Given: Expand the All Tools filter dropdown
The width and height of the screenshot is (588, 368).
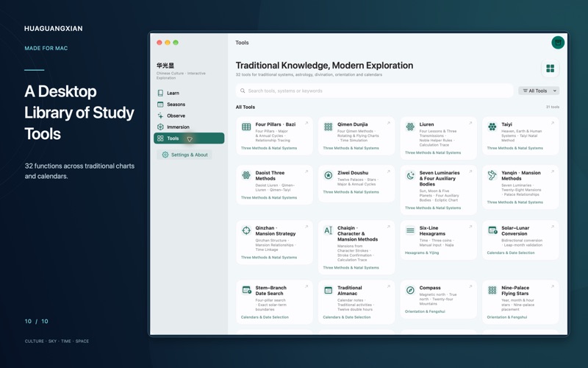Looking at the screenshot, I should tap(539, 91).
